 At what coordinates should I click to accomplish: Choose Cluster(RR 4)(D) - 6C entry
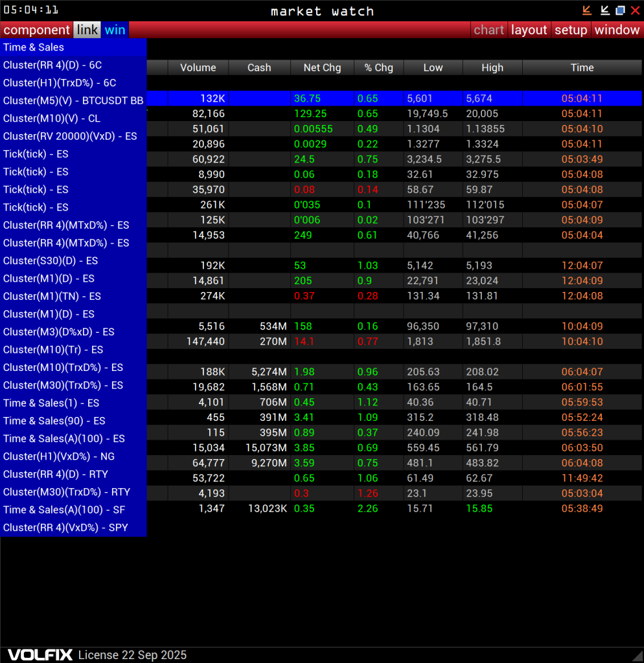(x=73, y=65)
